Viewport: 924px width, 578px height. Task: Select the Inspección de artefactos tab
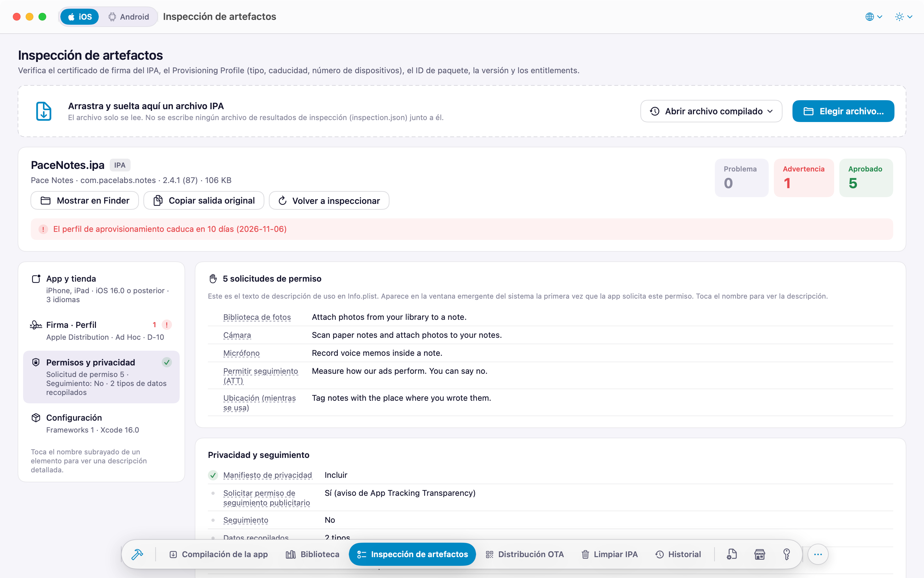(x=412, y=554)
